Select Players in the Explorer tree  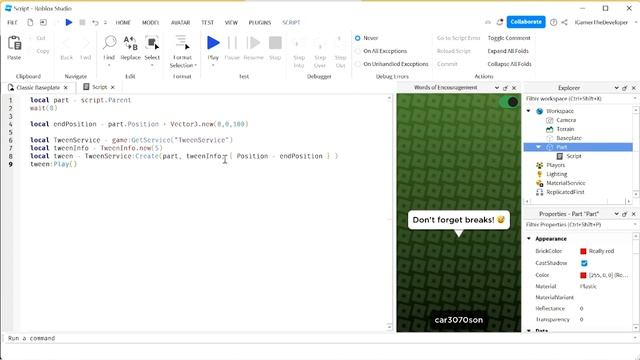pyautogui.click(x=556, y=165)
